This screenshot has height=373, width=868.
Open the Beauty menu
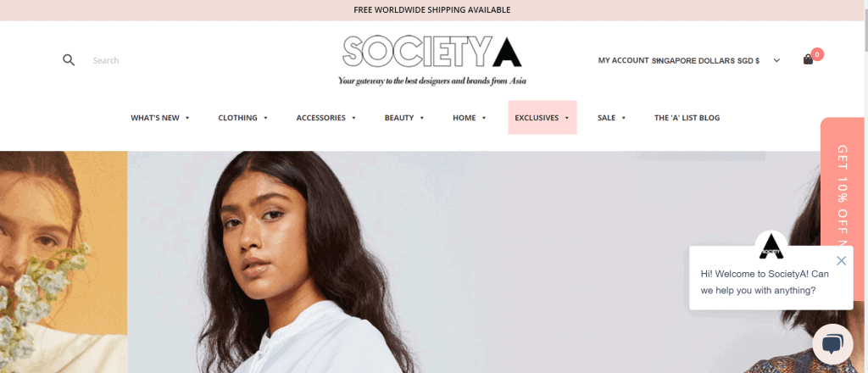point(404,118)
